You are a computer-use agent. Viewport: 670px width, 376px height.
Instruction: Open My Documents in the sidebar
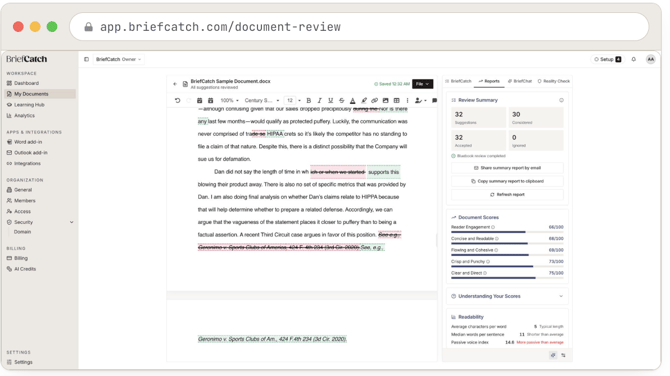tap(41, 94)
